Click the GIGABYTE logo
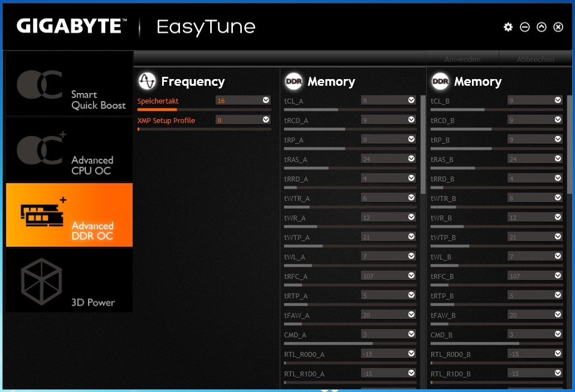 point(71,26)
